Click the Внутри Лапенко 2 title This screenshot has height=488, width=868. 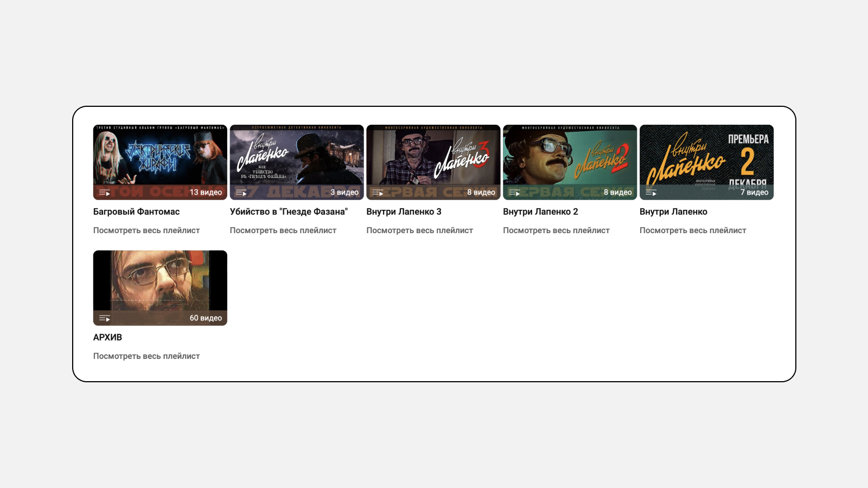(540, 211)
